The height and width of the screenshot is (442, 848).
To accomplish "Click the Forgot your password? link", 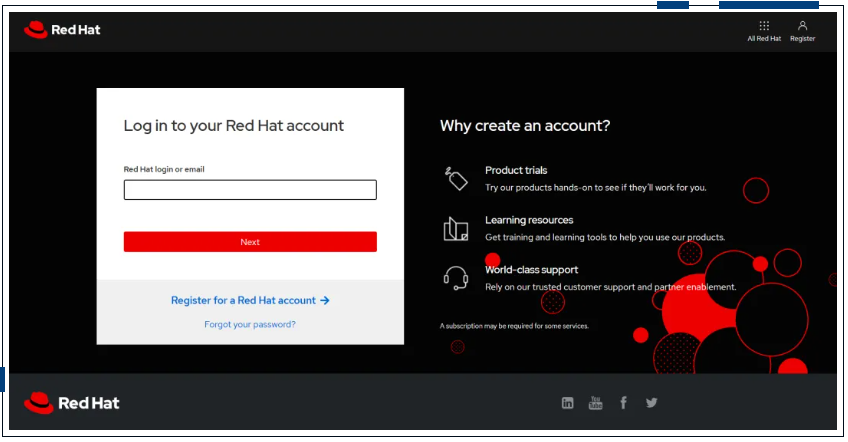I will [x=250, y=324].
